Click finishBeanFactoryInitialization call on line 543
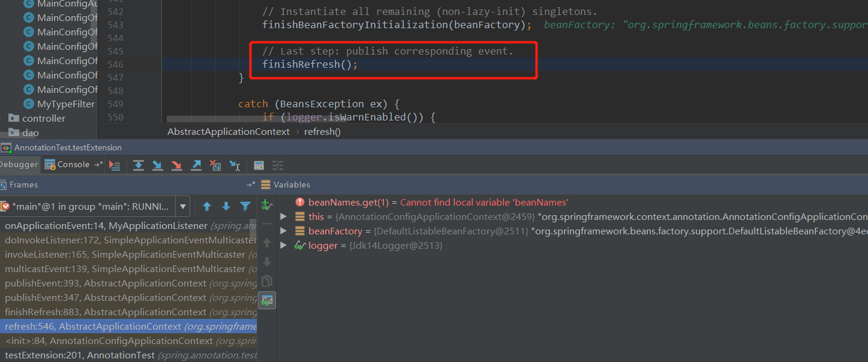This screenshot has height=362, width=868. click(397, 25)
